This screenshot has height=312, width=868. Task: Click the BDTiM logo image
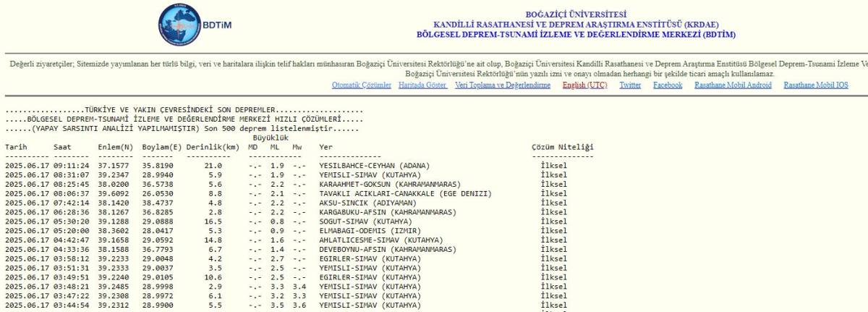pyautogui.click(x=195, y=25)
